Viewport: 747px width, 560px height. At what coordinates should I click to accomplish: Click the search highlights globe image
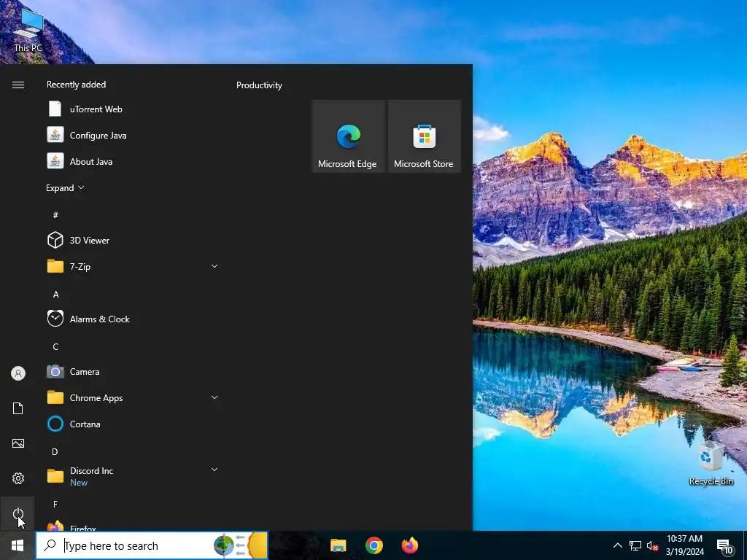point(224,545)
